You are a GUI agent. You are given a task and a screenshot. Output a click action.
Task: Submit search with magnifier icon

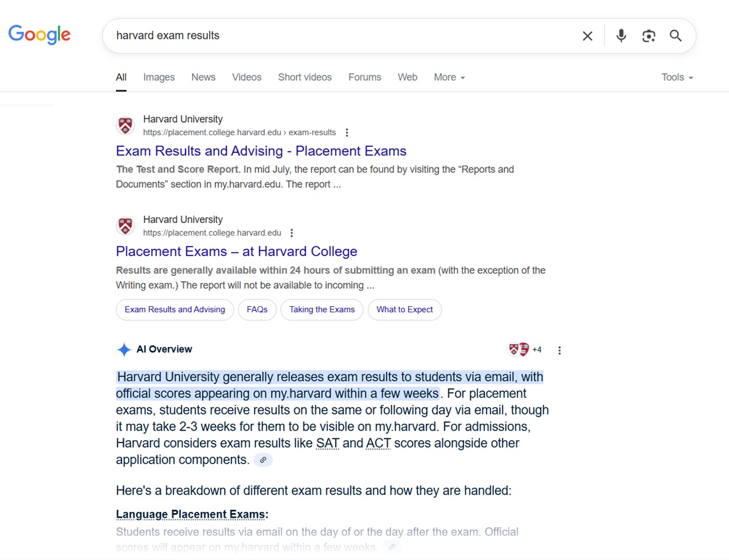click(x=676, y=36)
